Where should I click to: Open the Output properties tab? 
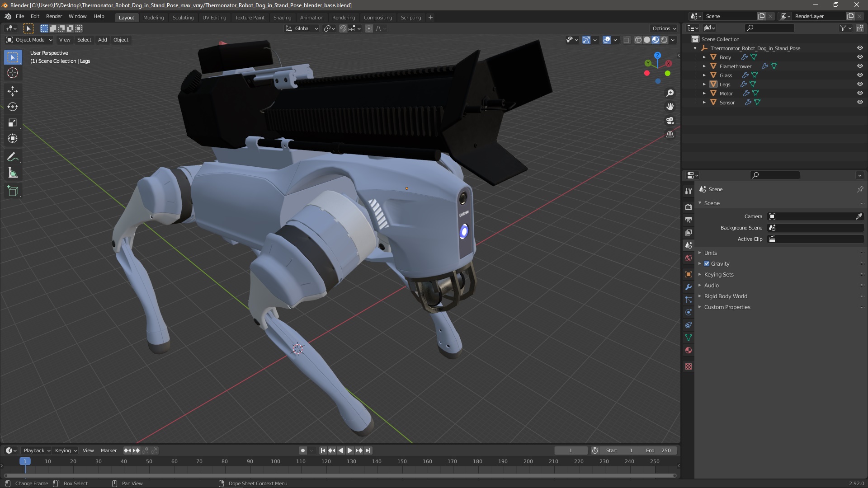point(689,220)
